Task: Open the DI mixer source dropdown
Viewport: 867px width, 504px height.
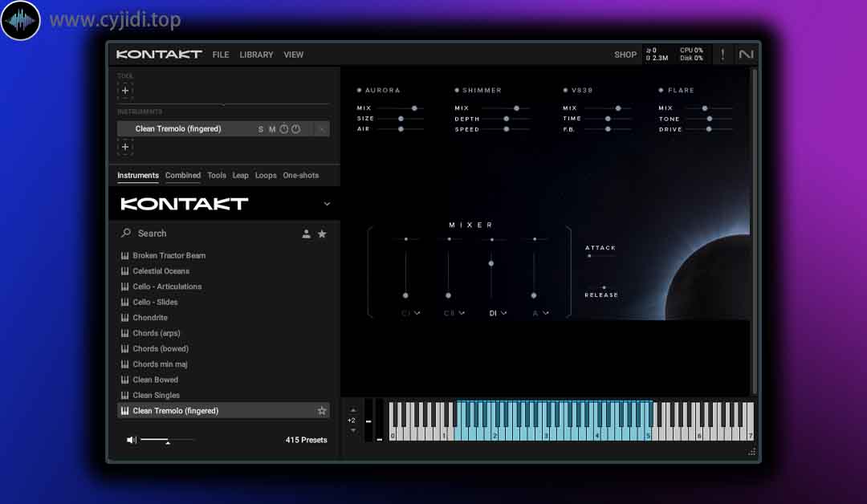Action: (498, 313)
